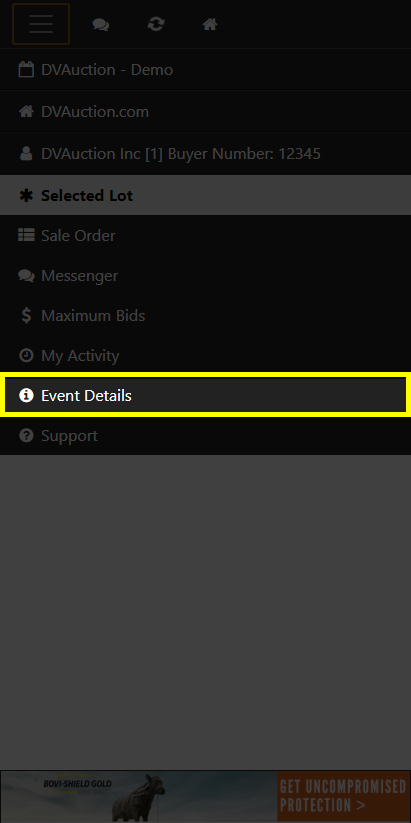This screenshot has height=823, width=411.
Task: Click house icon next to DVAuction.com
Action: tap(26, 111)
